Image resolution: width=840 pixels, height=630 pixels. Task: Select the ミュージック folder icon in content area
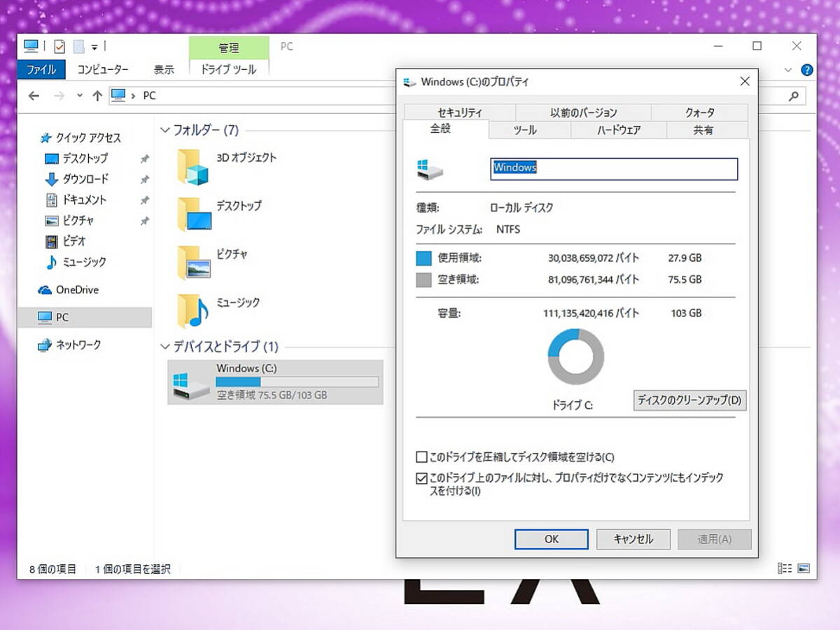192,311
